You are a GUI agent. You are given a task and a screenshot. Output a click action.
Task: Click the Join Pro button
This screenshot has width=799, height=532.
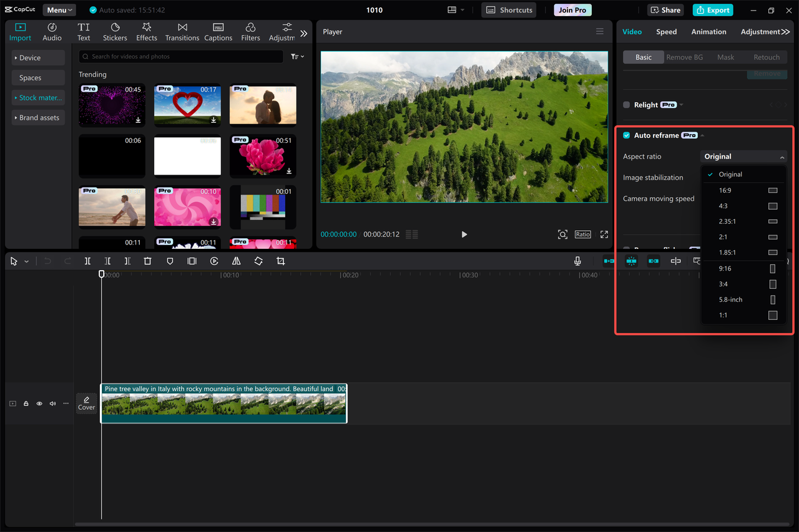click(x=572, y=10)
